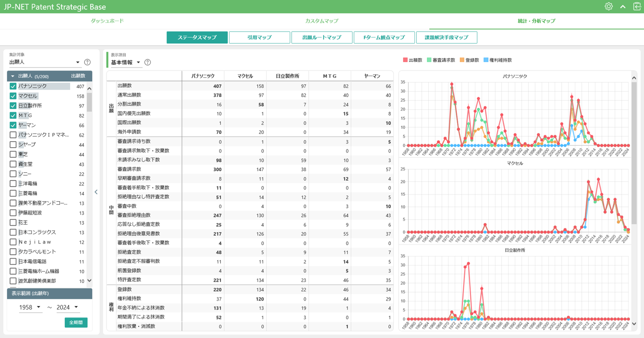The width and height of the screenshot is (644, 338).
Task: Go to the カスタムマップ tab
Action: click(322, 21)
